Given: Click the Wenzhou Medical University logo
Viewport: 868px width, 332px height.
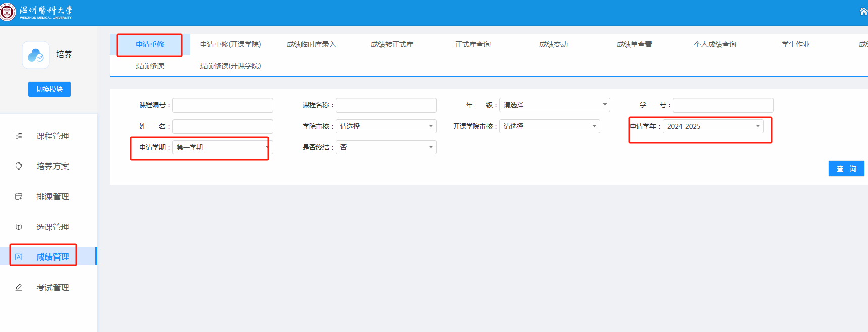Looking at the screenshot, I should (7, 12).
